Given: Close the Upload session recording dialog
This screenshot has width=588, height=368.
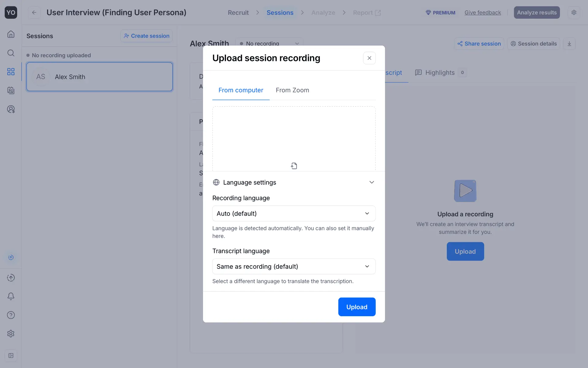Looking at the screenshot, I should (x=369, y=58).
